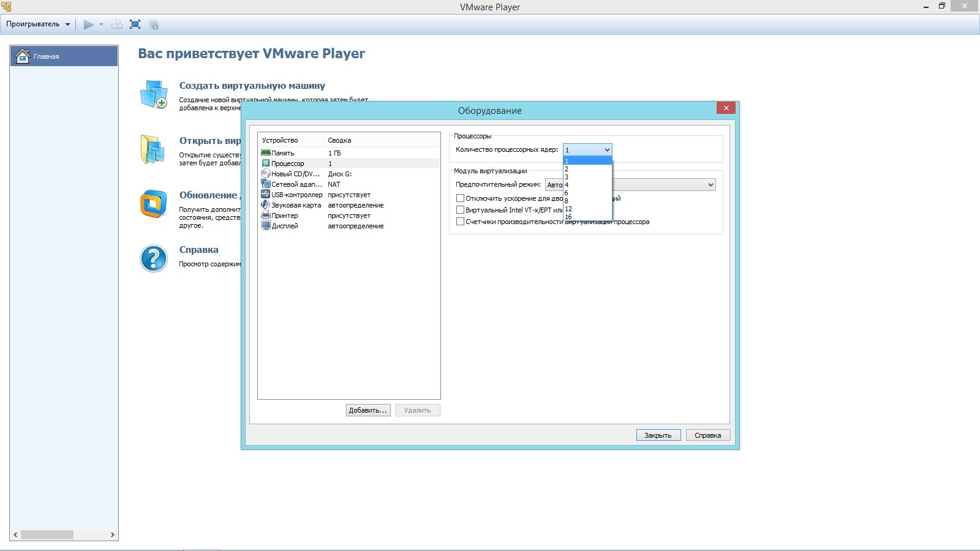The height and width of the screenshot is (551, 980).
Task: Choose 8 cores in the dropdown list
Action: tap(587, 201)
